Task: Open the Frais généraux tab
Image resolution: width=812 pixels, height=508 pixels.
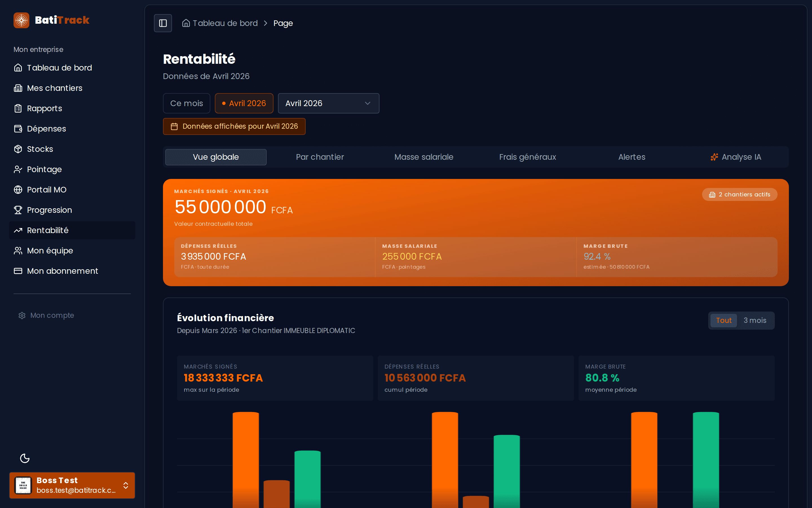Action: click(x=528, y=157)
